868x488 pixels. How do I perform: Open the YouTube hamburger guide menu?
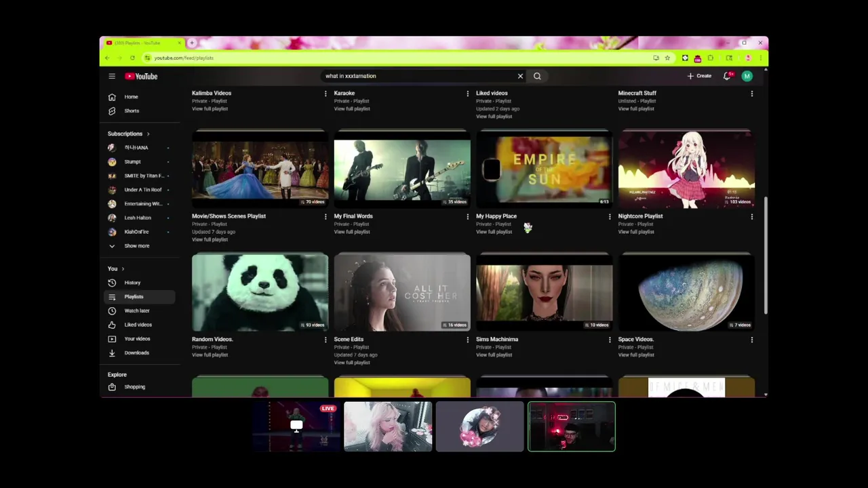tap(112, 77)
